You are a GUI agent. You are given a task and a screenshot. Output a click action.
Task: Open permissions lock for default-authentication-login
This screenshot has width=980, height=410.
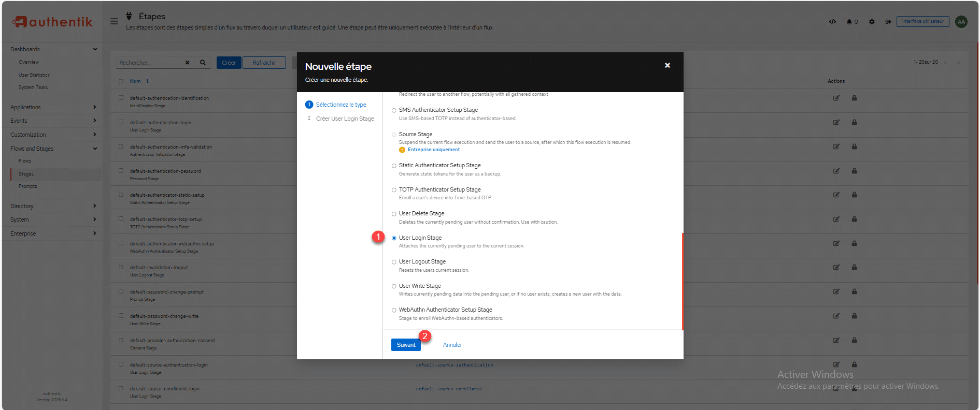pyautogui.click(x=854, y=122)
